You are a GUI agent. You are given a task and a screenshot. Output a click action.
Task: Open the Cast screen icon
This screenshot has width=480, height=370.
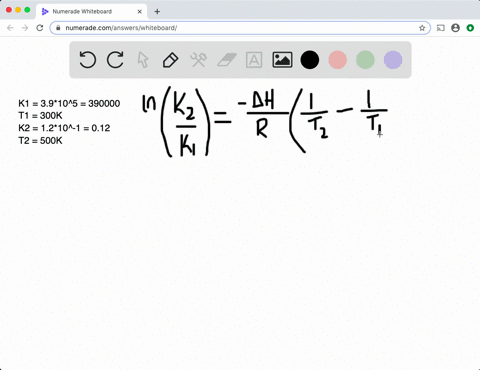point(441,28)
